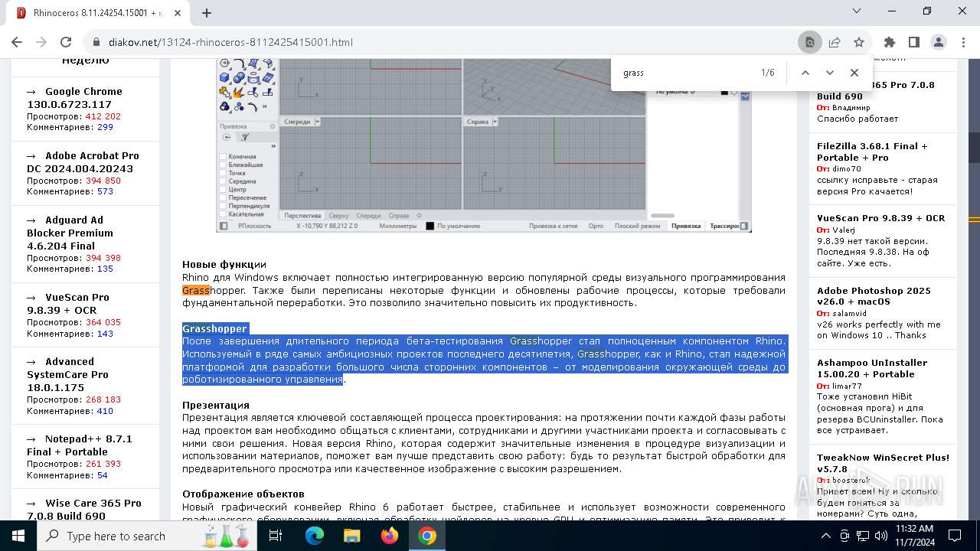
Task: Reload the diakov.net page
Action: point(66,42)
